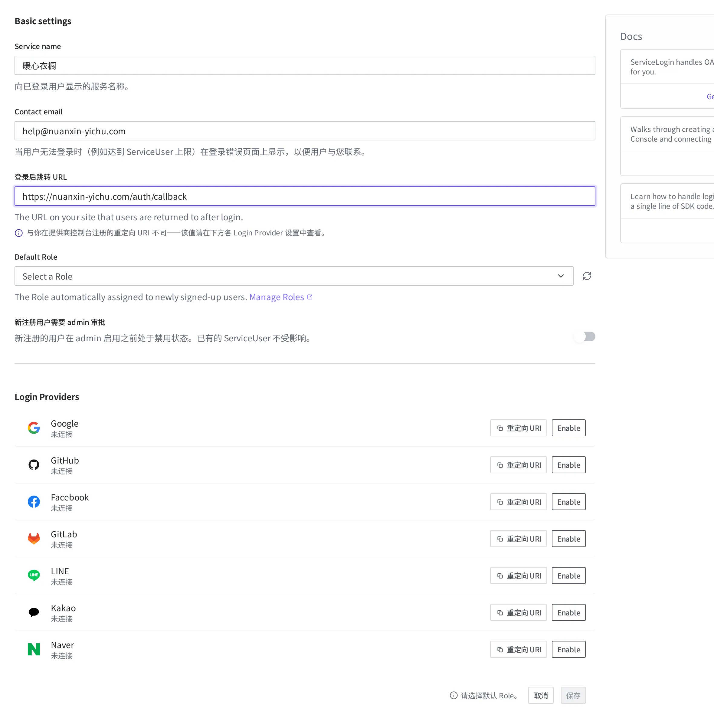Enable the GitLab login provider

[568, 539]
